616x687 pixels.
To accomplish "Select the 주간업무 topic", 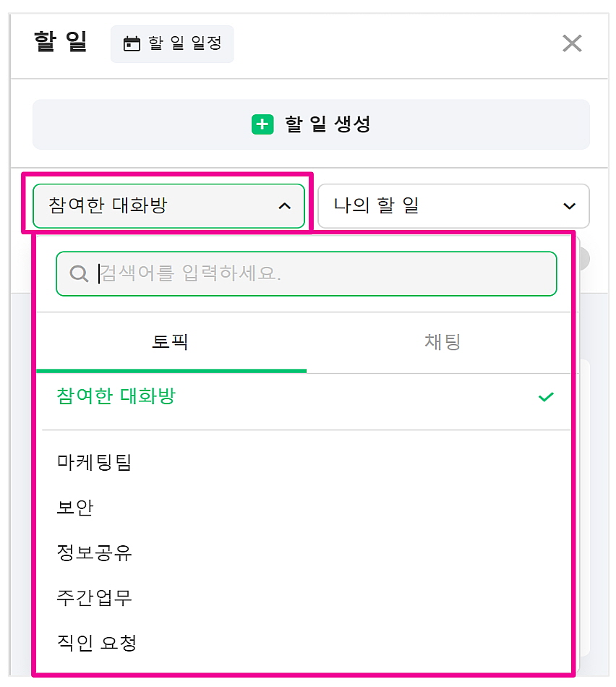I will 95,598.
